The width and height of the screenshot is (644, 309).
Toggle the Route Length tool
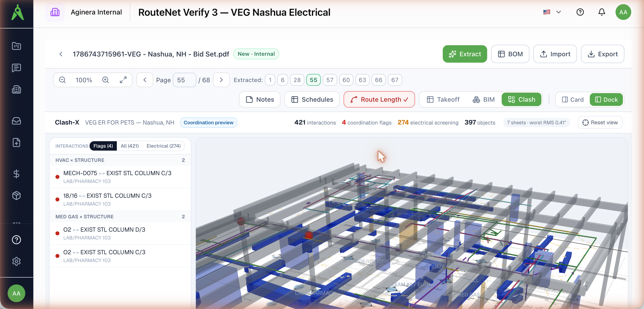coord(379,99)
